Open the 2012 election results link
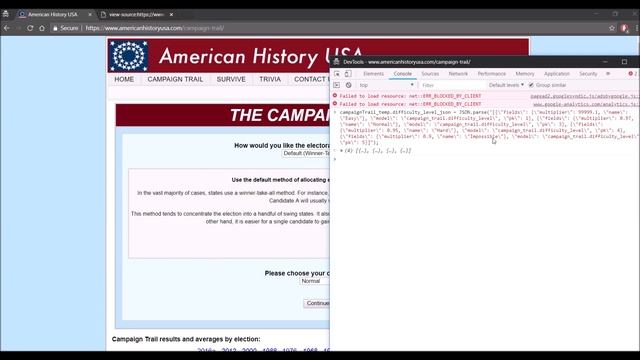The width and height of the screenshot is (640, 360). click(x=229, y=351)
